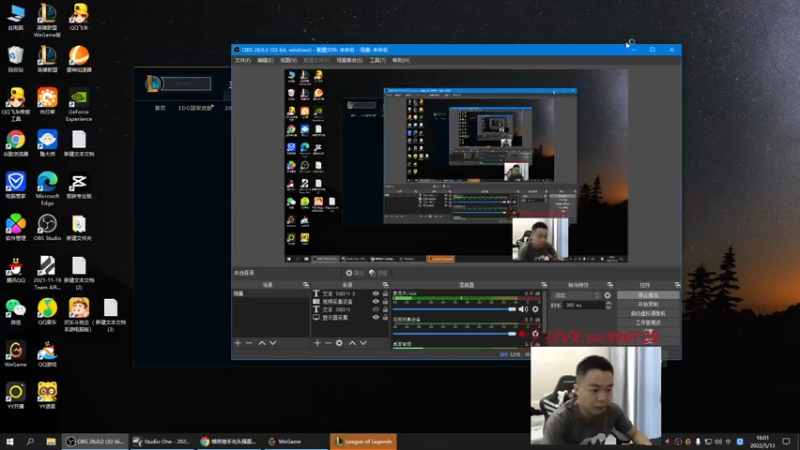The height and width of the screenshot is (450, 800).
Task: Click the 属性 properties button above Scenes
Action: [x=355, y=273]
